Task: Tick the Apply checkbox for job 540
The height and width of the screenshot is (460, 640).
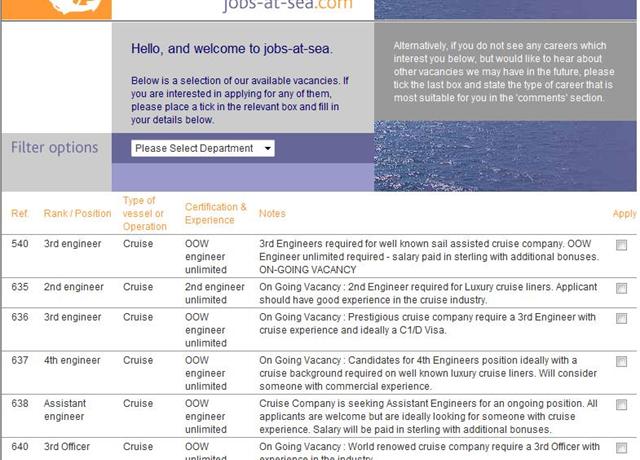Action: tap(621, 245)
